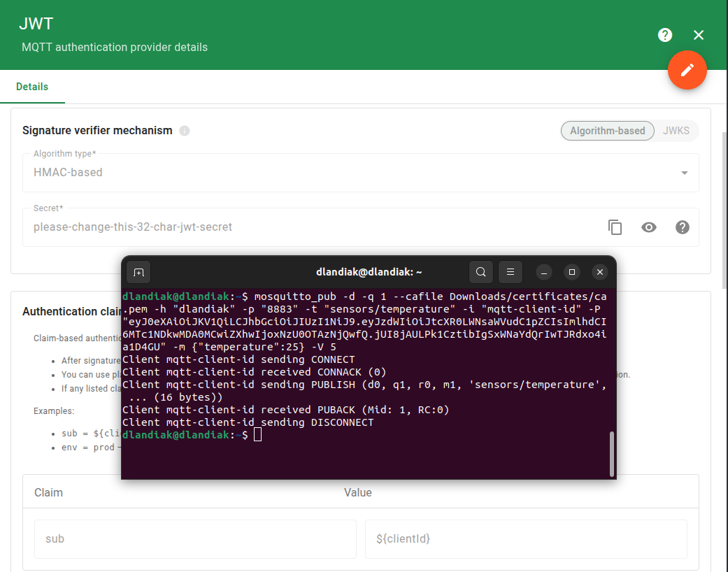728x572 pixels.
Task: Switch to the Details tab
Action: [x=32, y=87]
